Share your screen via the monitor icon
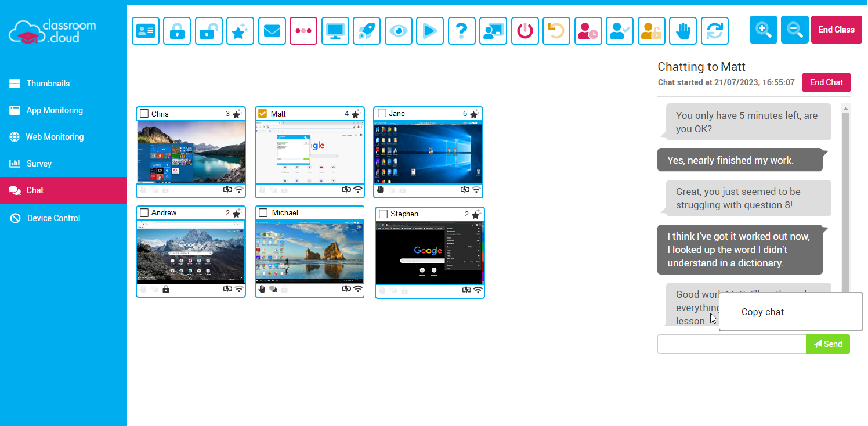The image size is (868, 426). (335, 30)
